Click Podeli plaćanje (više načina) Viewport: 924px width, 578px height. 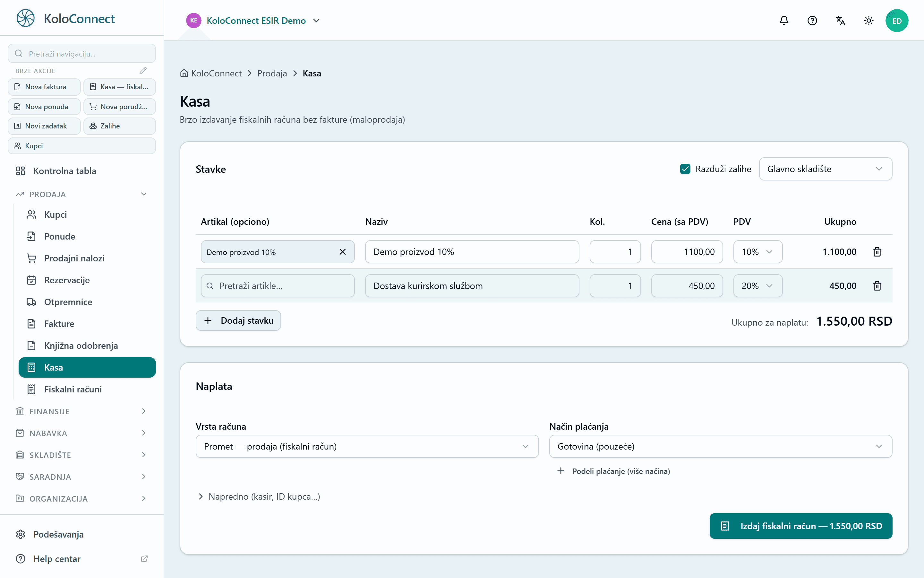(x=613, y=471)
